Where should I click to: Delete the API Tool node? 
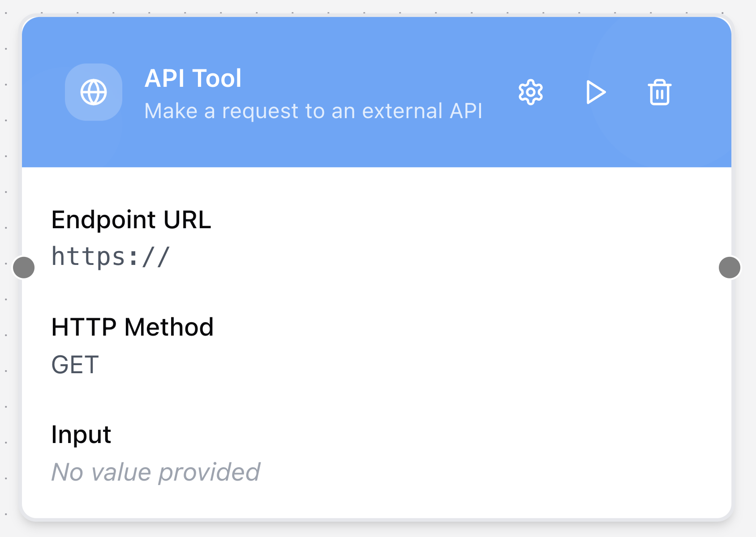pyautogui.click(x=659, y=92)
